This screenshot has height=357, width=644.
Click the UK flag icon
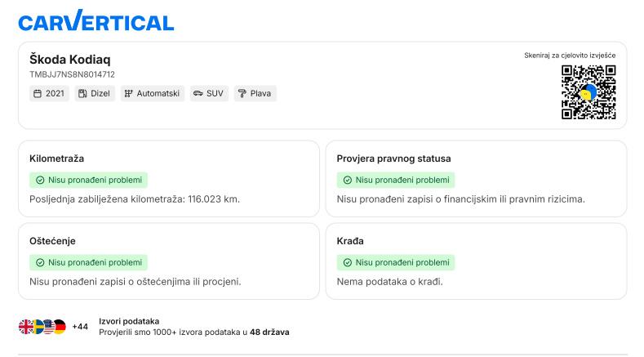pos(26,327)
